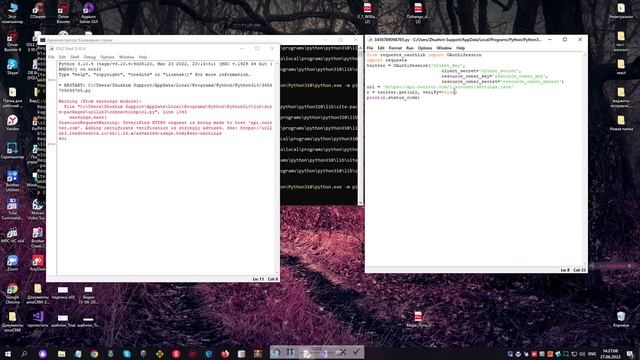This screenshot has width=640, height=360.
Task: Click the 401 output line in IDLE Shell
Action: (62, 139)
